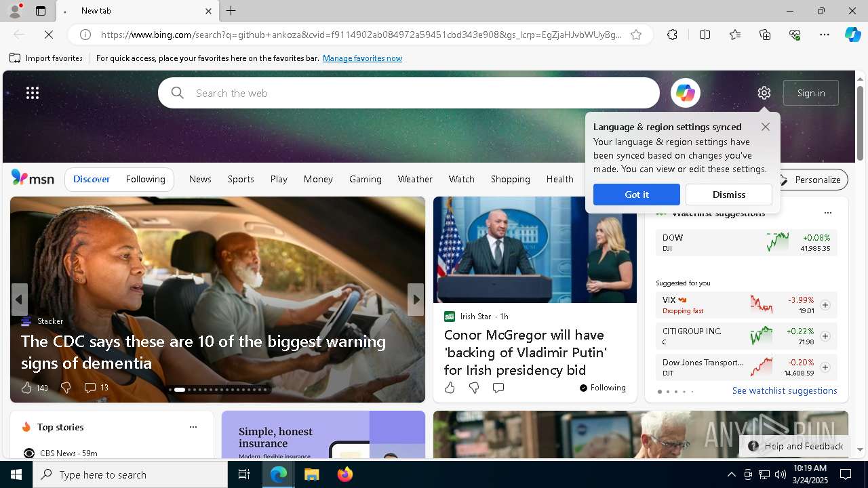Open page settings gear icon
Image resolution: width=868 pixels, height=488 pixels.
764,93
